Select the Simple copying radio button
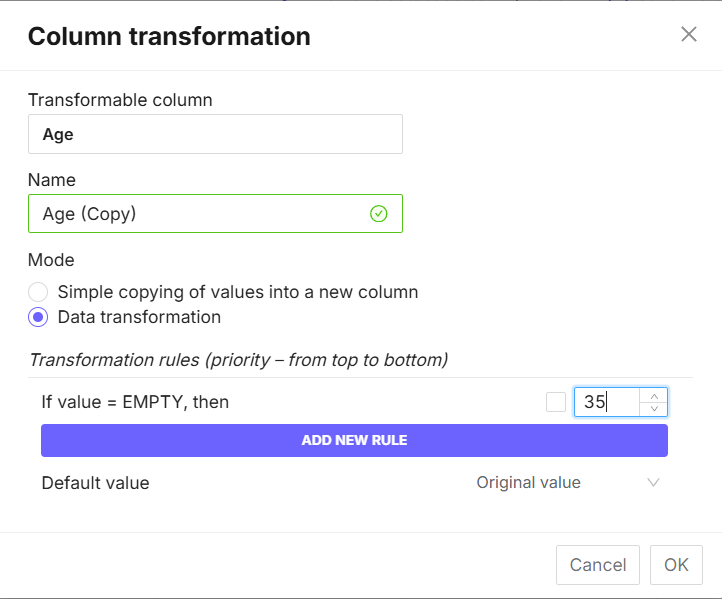722x599 pixels. pos(38,293)
